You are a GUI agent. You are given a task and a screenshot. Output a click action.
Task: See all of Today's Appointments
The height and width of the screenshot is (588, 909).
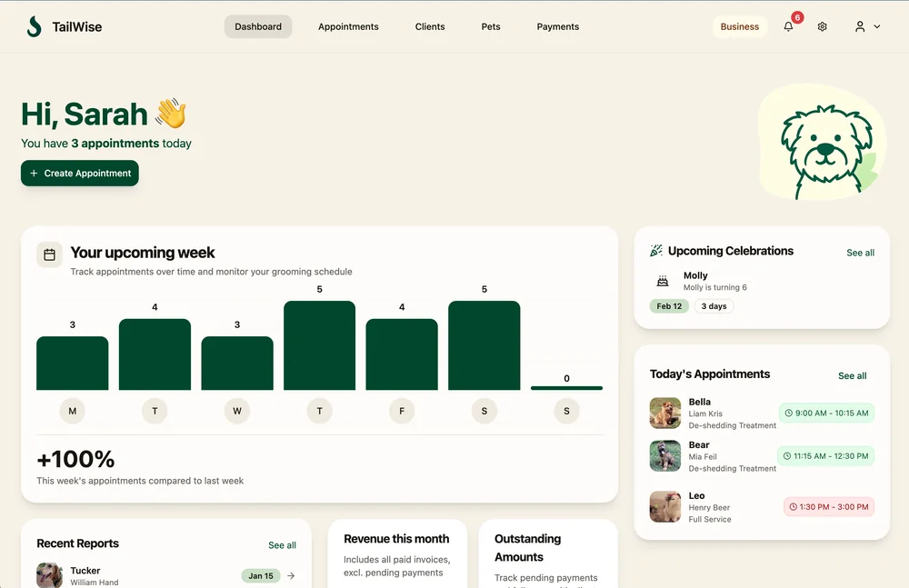(852, 375)
